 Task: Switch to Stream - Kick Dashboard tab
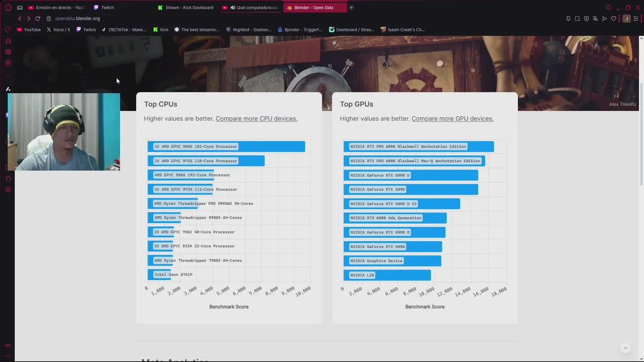tap(187, 8)
